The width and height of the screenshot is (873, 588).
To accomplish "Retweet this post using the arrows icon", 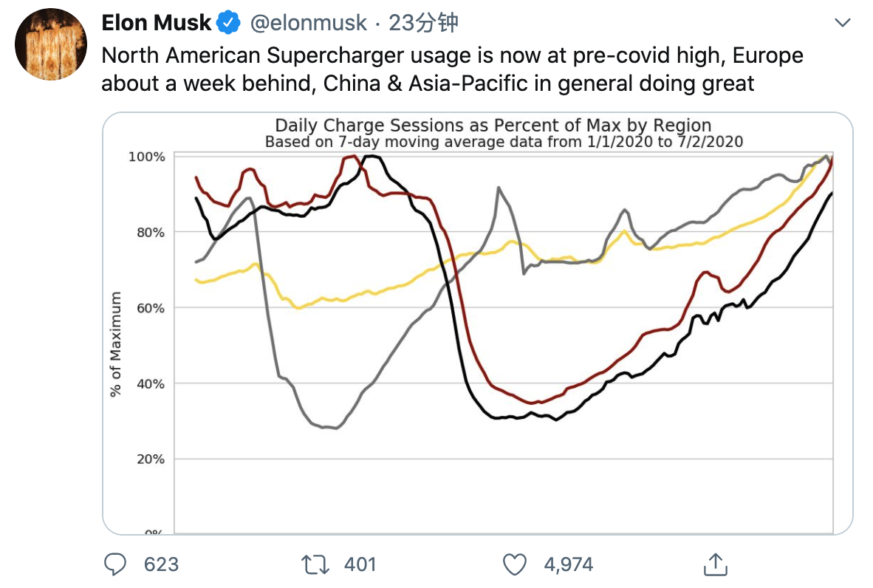I will [x=315, y=564].
